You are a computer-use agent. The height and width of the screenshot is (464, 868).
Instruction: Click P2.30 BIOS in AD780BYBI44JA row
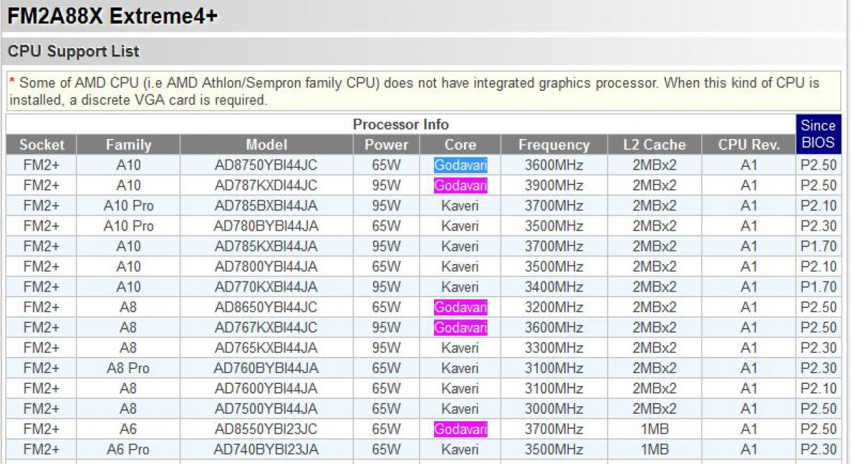[818, 226]
